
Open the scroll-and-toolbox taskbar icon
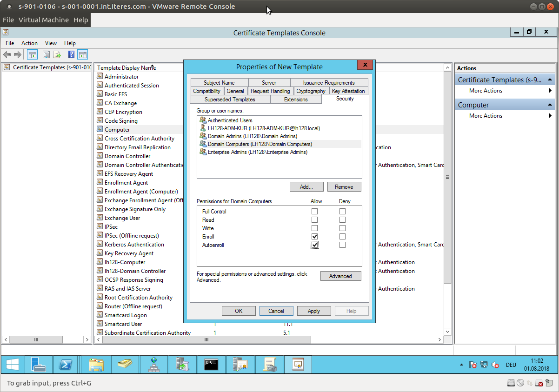270,365
